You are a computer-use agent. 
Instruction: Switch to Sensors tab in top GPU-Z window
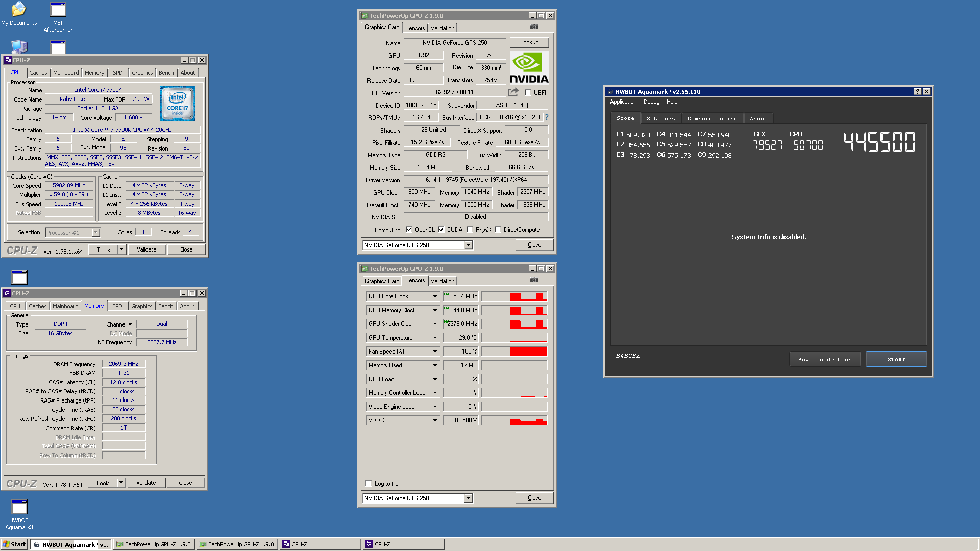coord(415,28)
